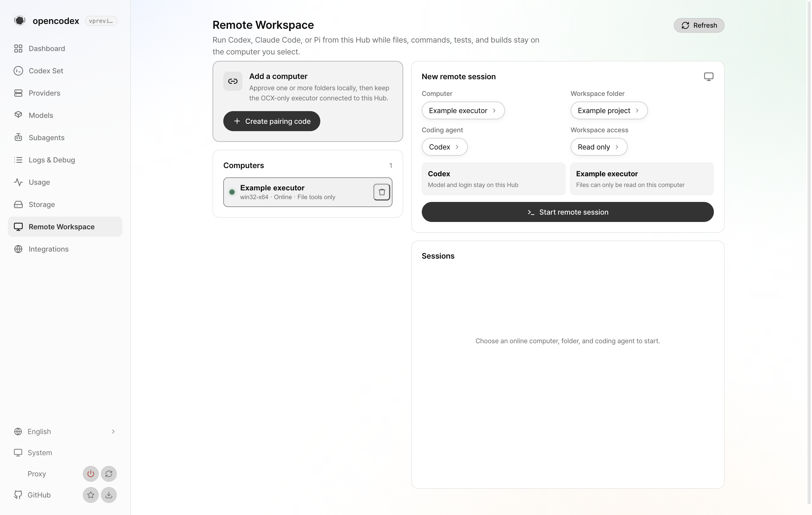The height and width of the screenshot is (515, 812).
Task: Click the Proxy label
Action: coord(37,474)
